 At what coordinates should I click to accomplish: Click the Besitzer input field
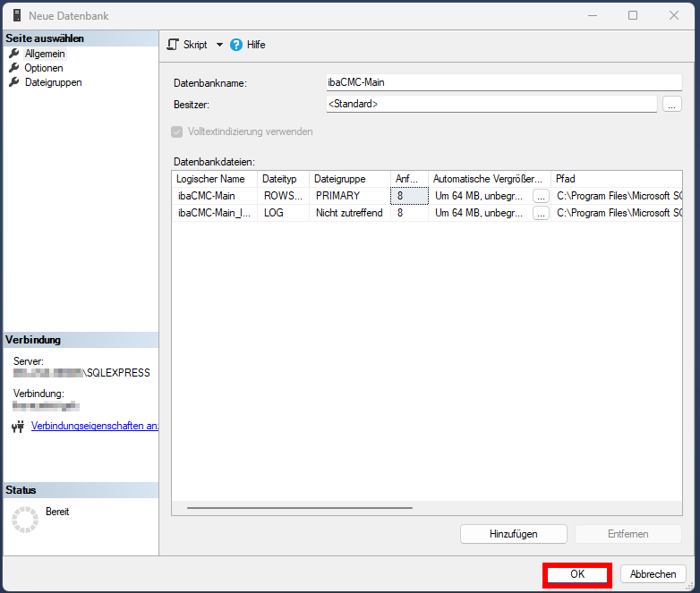491,105
